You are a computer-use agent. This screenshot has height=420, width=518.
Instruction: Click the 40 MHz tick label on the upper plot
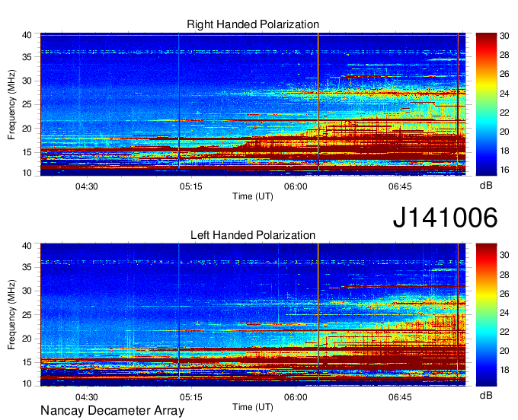(27, 35)
